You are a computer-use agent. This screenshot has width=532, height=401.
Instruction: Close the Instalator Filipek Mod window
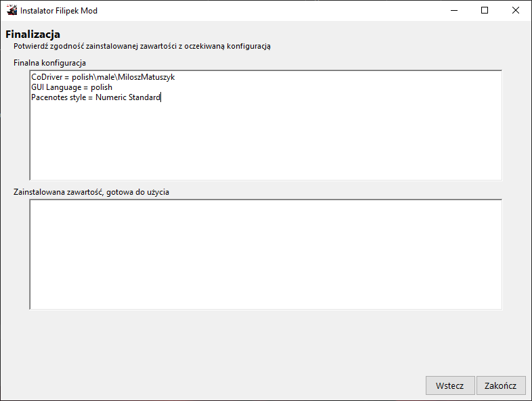516,11
